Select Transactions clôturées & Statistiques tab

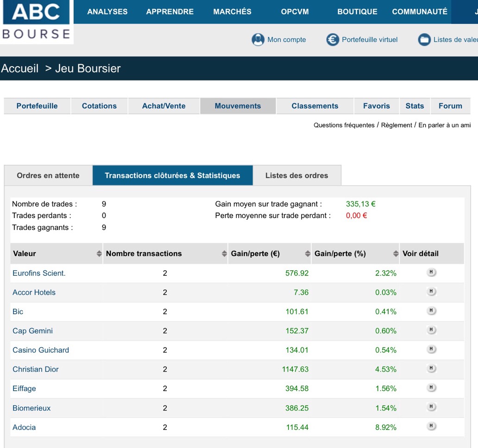click(x=173, y=175)
